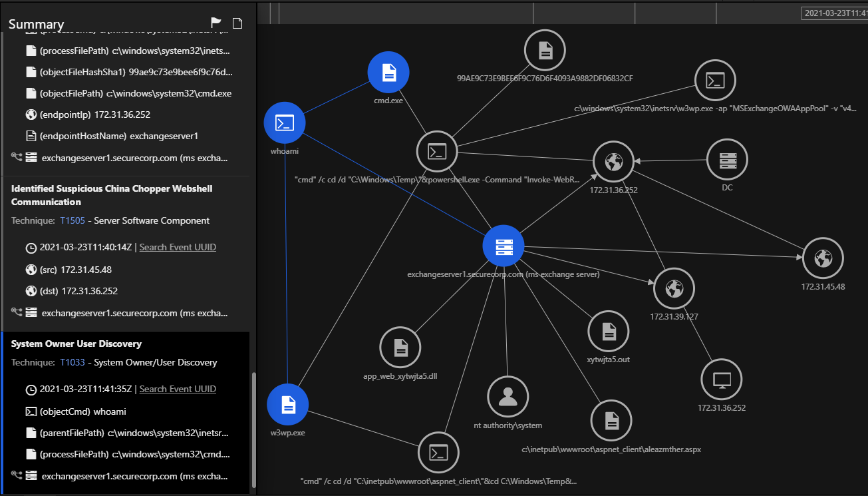
Task: Select the DC server node
Action: point(726,160)
